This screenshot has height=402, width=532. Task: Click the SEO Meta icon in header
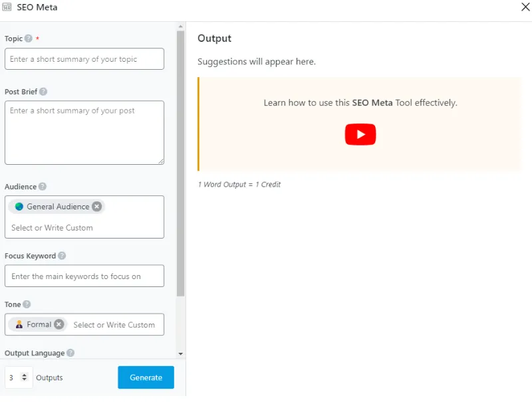(8, 7)
